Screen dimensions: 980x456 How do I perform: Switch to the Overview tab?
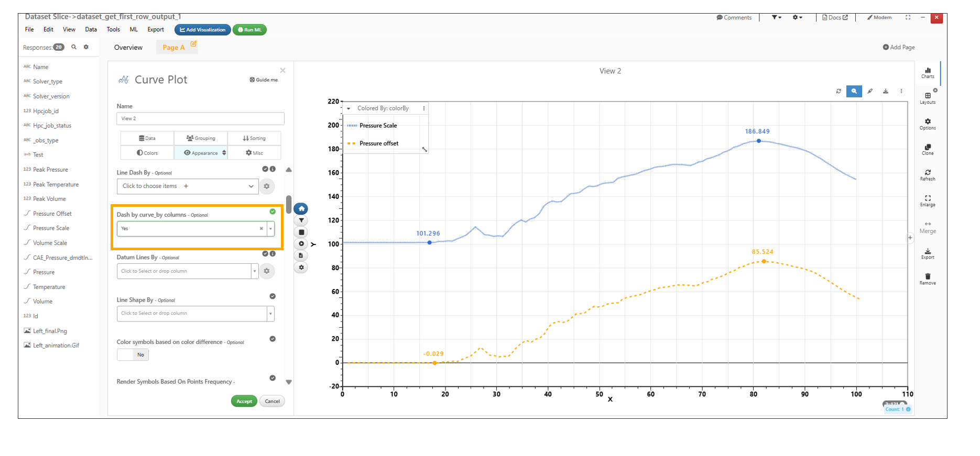coord(128,48)
